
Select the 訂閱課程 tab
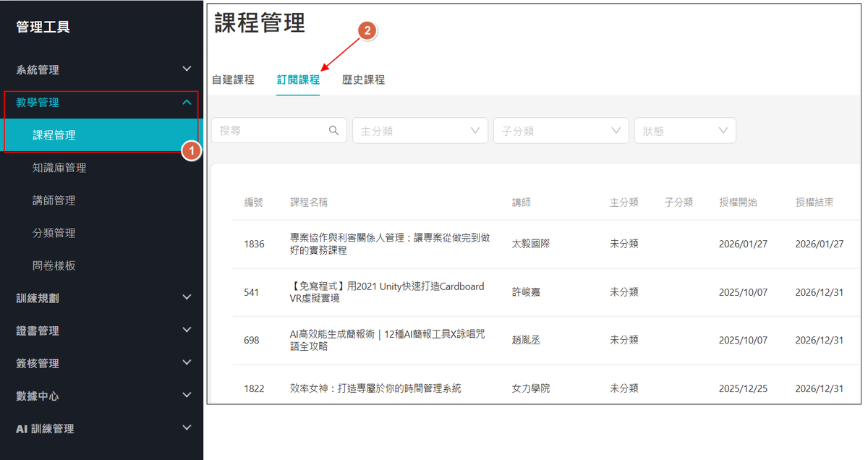(x=298, y=80)
